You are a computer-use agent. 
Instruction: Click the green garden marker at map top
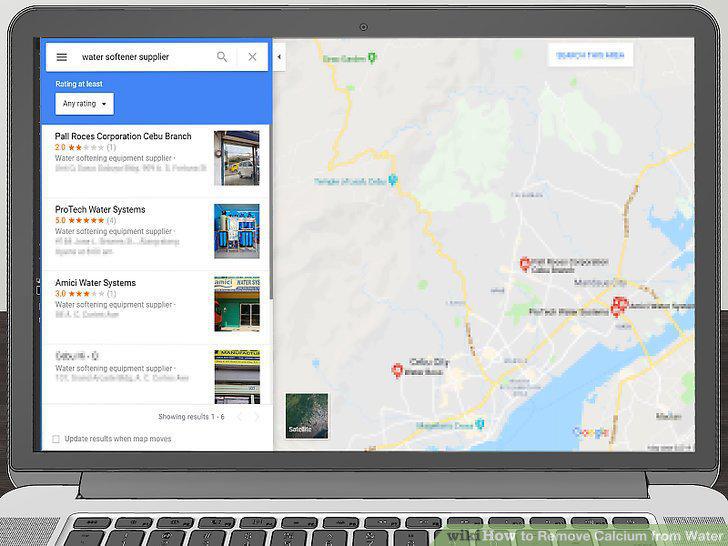point(372,57)
